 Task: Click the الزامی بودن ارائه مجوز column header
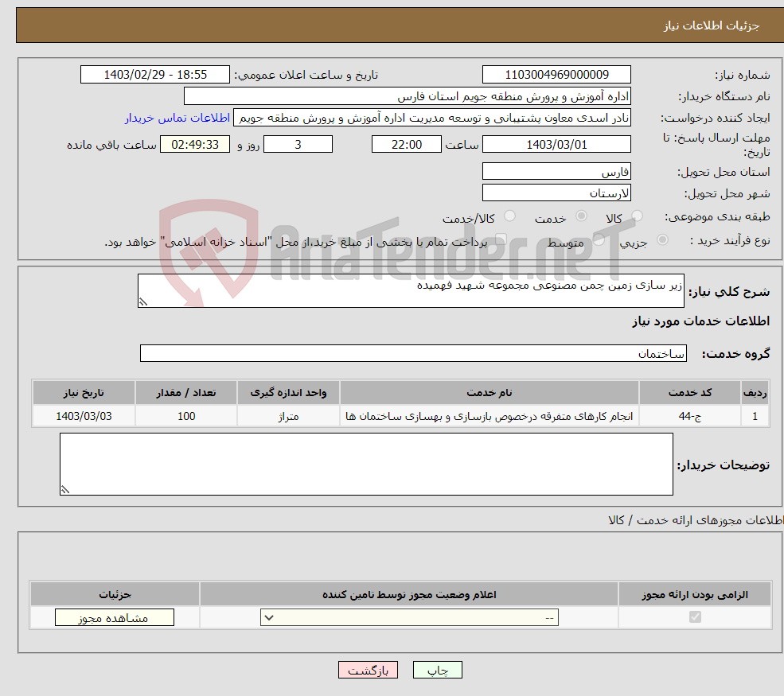[x=695, y=594]
